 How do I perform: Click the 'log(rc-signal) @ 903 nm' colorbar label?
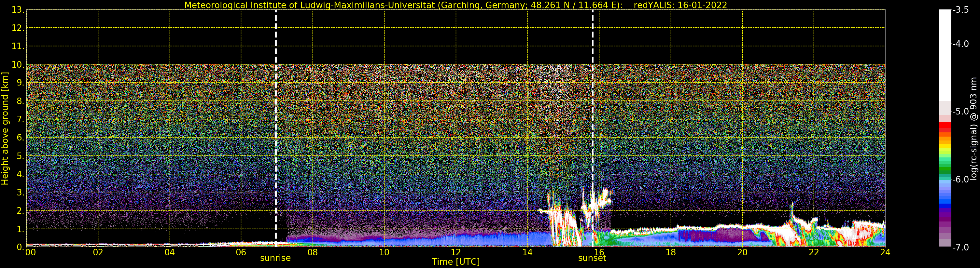pos(973,128)
